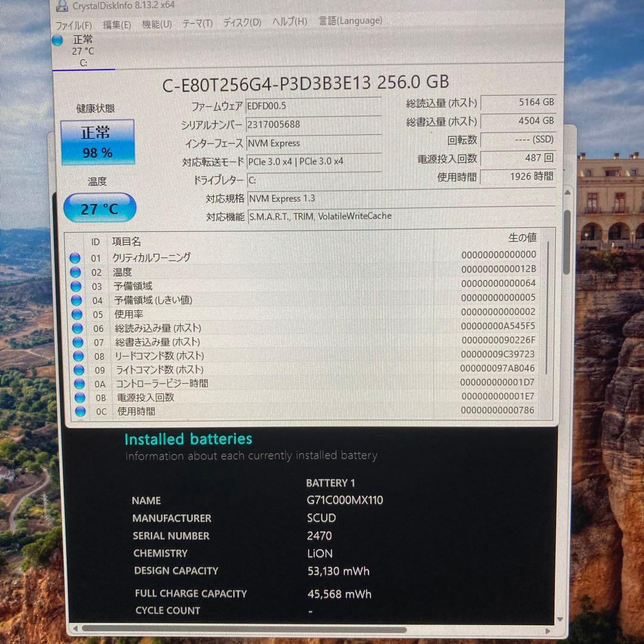Image resolution: width=644 pixels, height=644 pixels.
Task: Click the 27°C temperature button
Action: tap(99, 208)
